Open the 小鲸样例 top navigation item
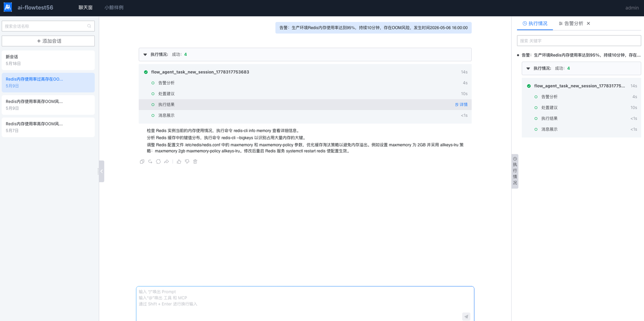The height and width of the screenshot is (321, 644). (x=114, y=7)
